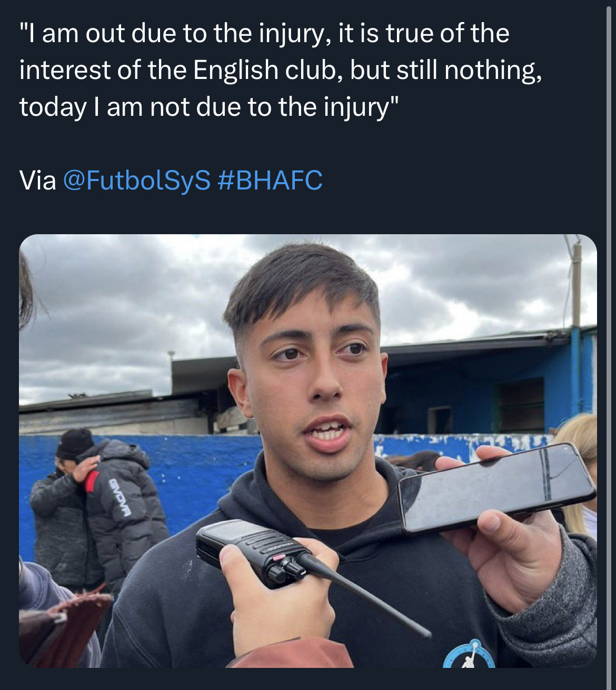The width and height of the screenshot is (616, 690).
Task: Open the #BHAFC hashtag link
Action: pyautogui.click(x=270, y=181)
